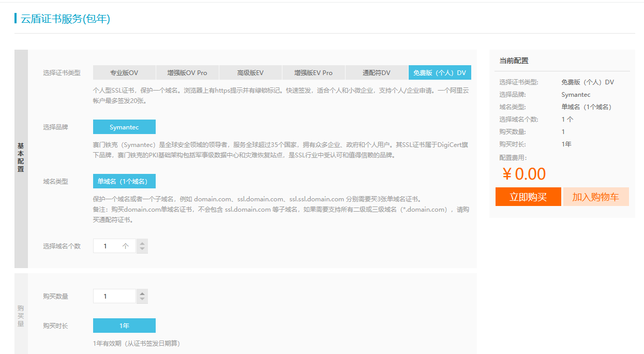The width and height of the screenshot is (644, 354).
Task: Click the 配置费用 label in the summary
Action: [x=513, y=157]
